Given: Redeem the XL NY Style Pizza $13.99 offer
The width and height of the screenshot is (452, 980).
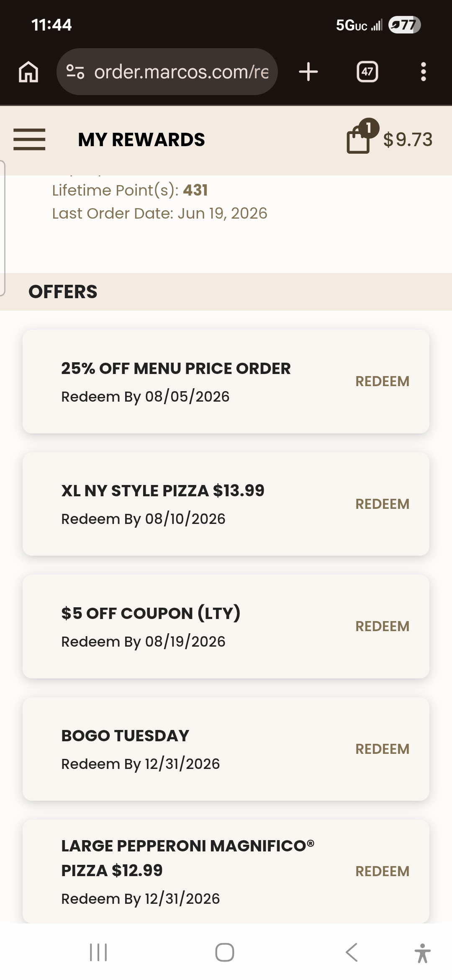Looking at the screenshot, I should [x=382, y=504].
